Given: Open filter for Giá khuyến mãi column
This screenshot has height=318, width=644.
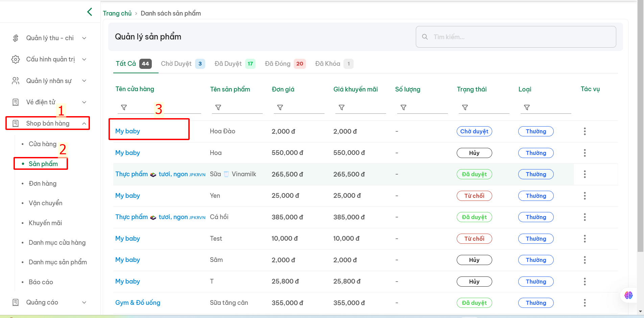Looking at the screenshot, I should [342, 107].
